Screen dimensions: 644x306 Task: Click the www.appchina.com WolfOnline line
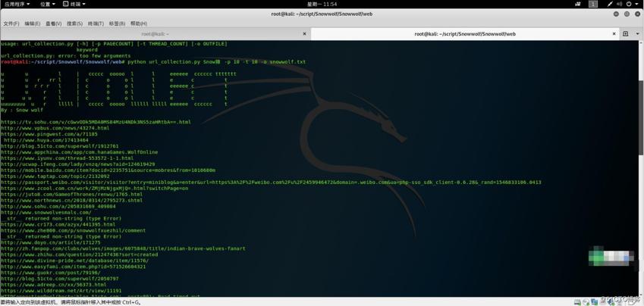[x=80, y=152]
